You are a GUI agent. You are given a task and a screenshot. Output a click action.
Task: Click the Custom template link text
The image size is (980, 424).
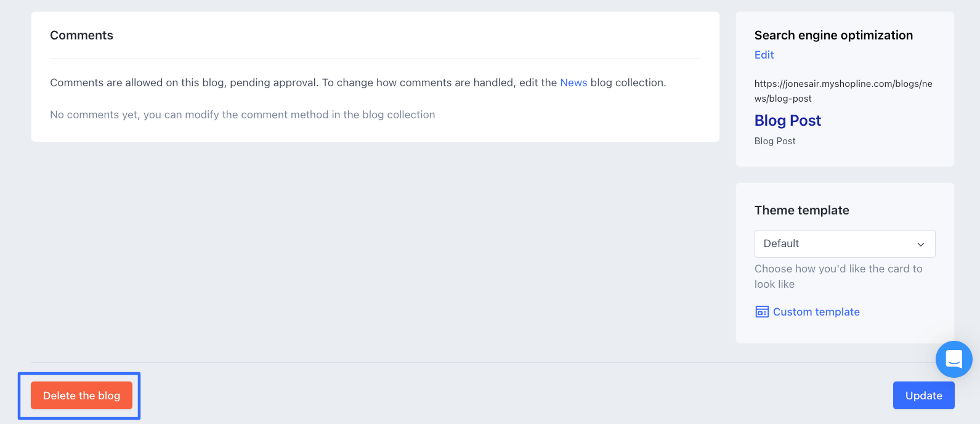pyautogui.click(x=816, y=312)
